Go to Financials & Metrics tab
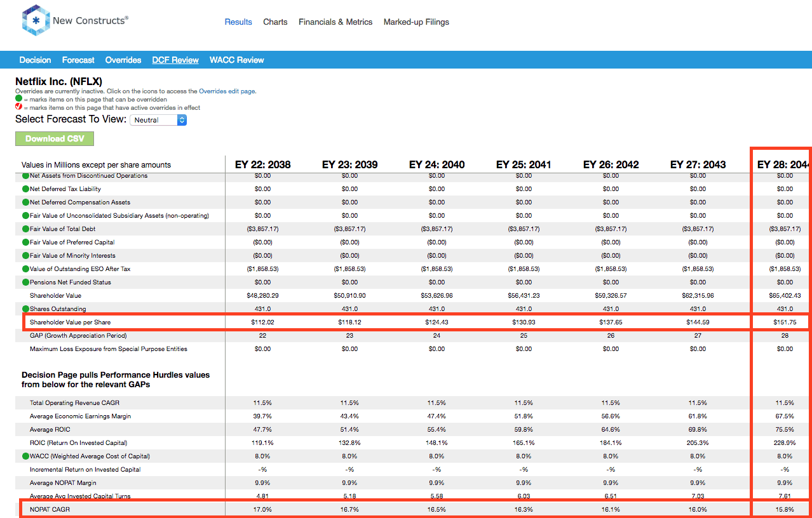The image size is (812, 518). point(335,22)
